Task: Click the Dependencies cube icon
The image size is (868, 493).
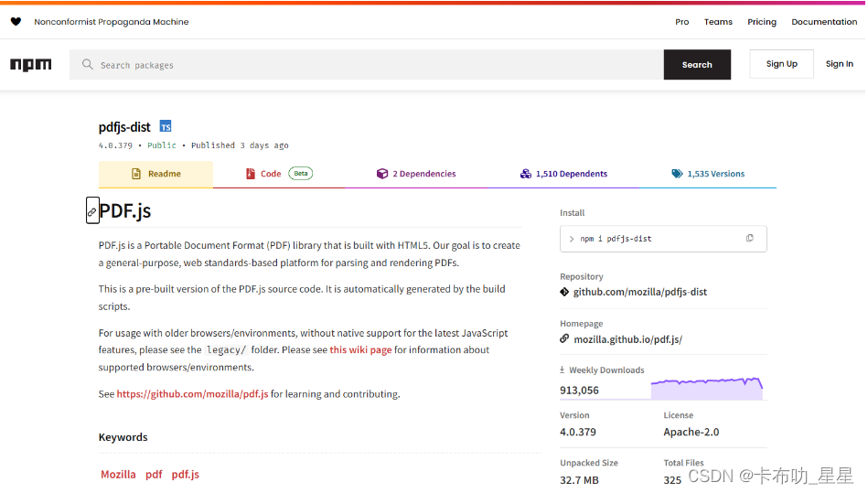Action: coord(382,174)
